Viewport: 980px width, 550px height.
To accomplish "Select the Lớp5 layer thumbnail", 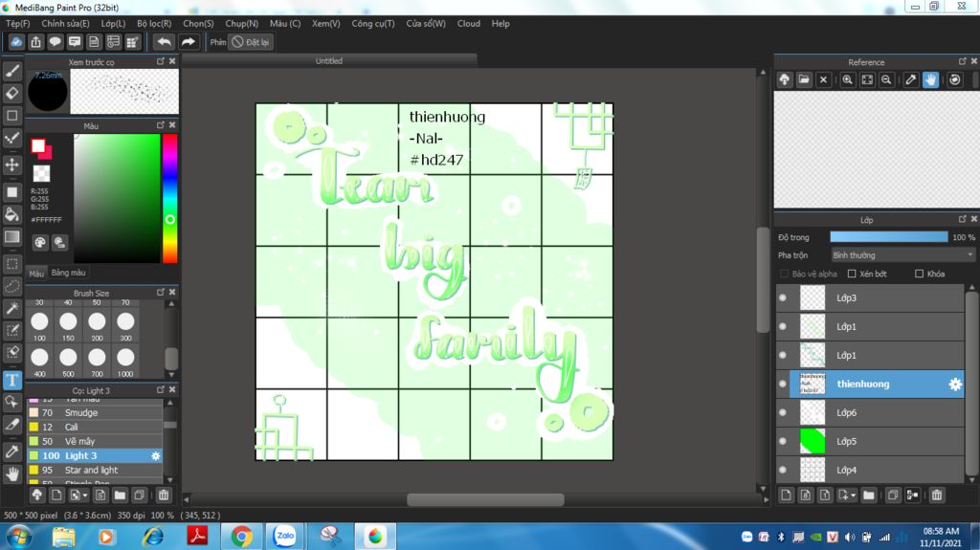I will [x=813, y=441].
